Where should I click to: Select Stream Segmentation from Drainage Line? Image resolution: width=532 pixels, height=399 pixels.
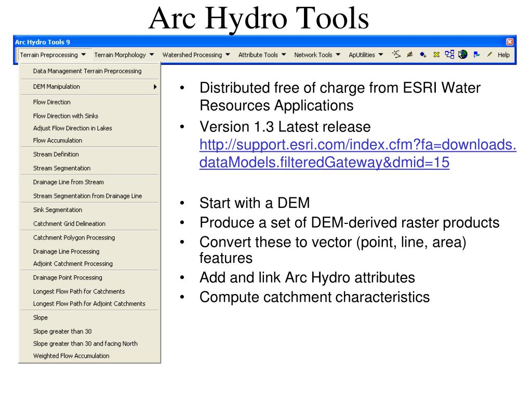tap(89, 196)
